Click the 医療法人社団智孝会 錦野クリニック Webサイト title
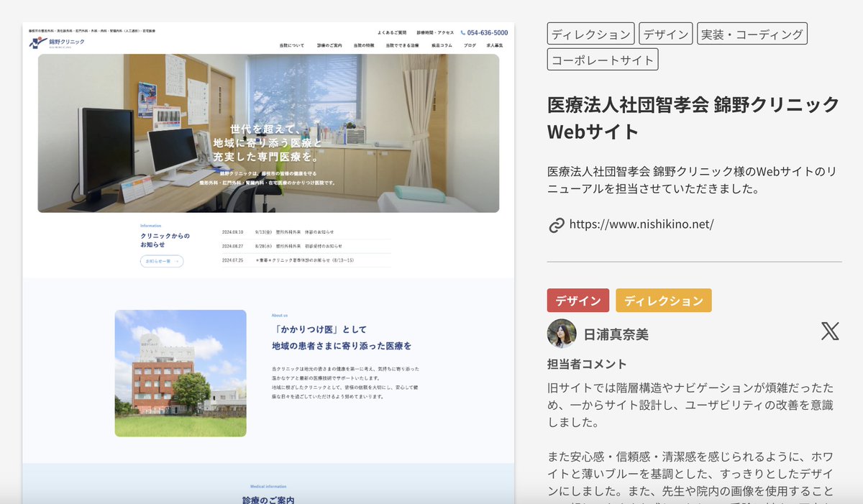 693,118
